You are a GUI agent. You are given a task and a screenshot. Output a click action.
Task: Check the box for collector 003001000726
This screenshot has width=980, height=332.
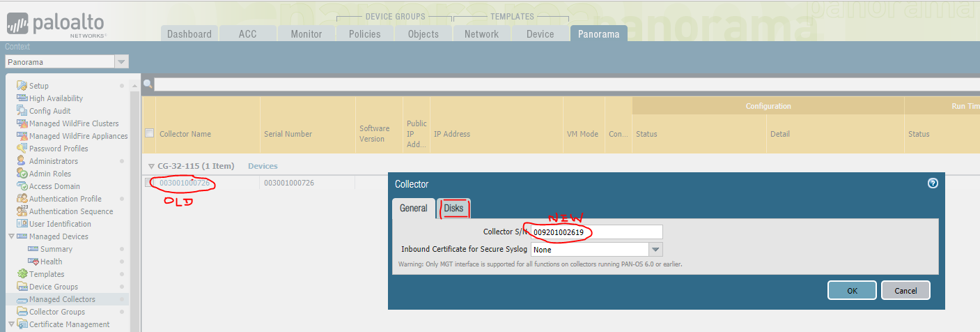149,183
